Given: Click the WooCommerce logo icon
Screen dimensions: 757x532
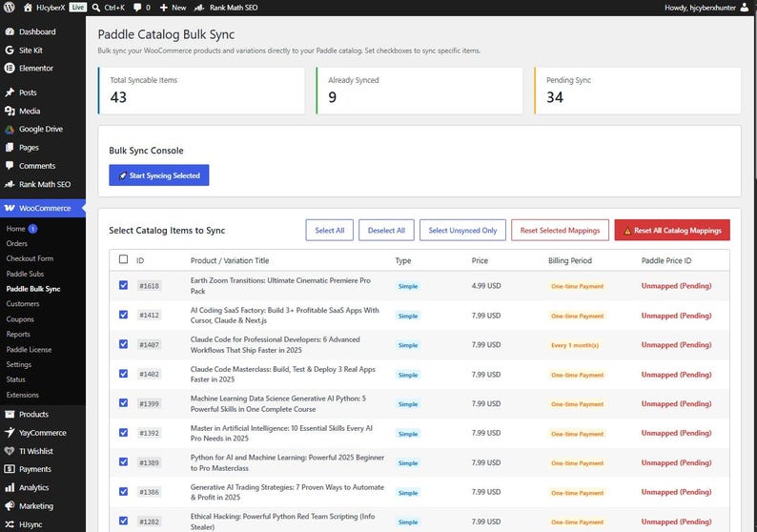Looking at the screenshot, I should (10, 208).
